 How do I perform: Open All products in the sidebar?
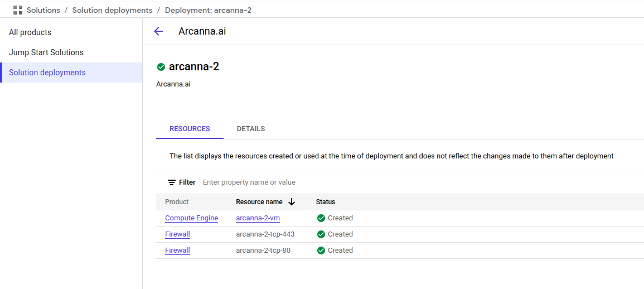[30, 32]
